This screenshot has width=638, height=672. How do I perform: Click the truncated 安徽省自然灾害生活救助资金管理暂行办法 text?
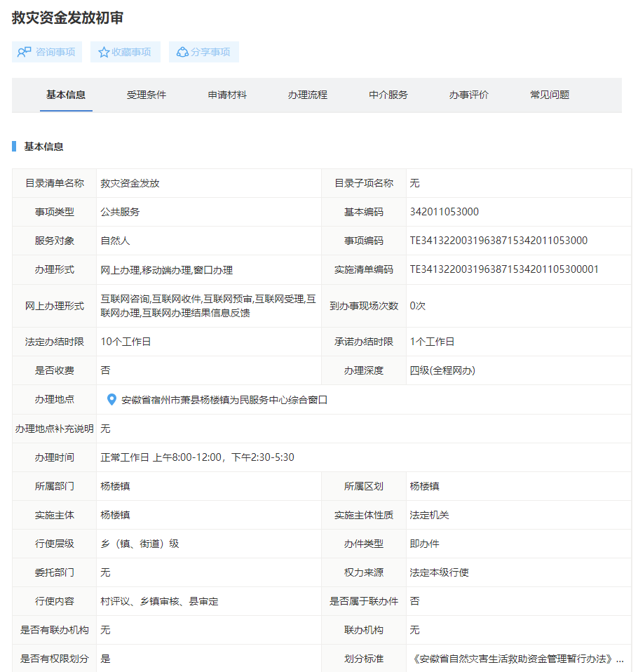tap(517, 659)
